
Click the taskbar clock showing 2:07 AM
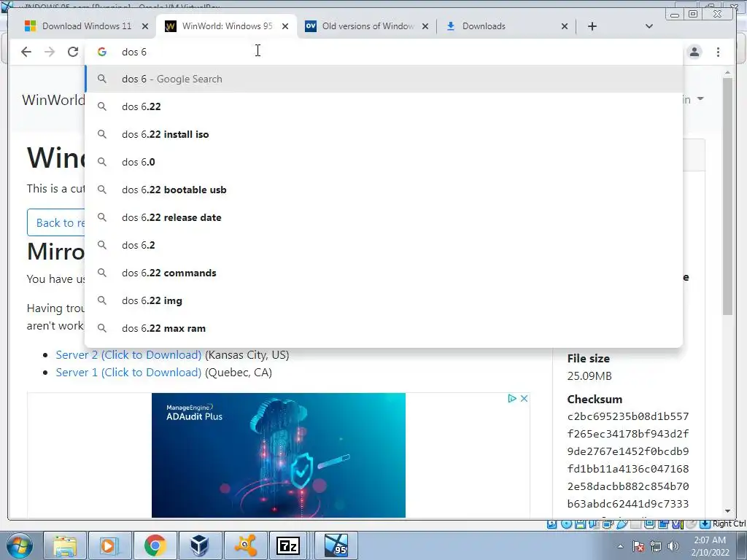tap(710, 546)
